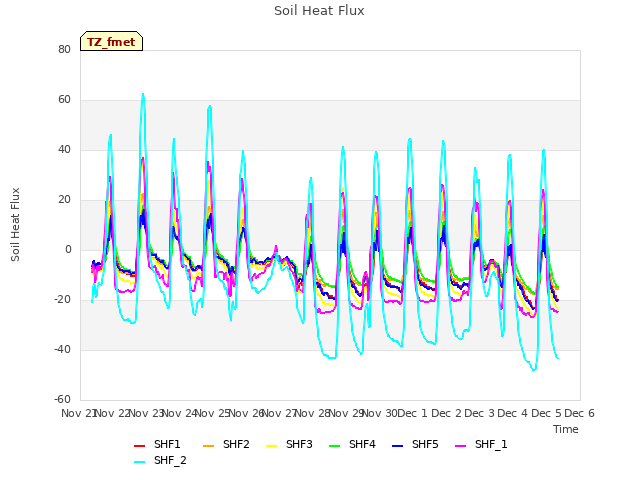This screenshot has width=640, height=480.
Task: Click the Dec 4 x-axis date label
Action: [x=513, y=413]
